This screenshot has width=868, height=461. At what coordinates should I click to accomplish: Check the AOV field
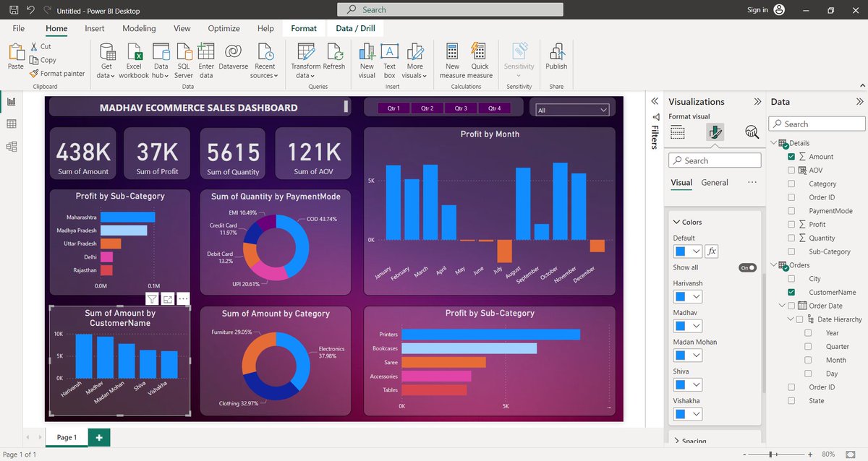pyautogui.click(x=792, y=171)
